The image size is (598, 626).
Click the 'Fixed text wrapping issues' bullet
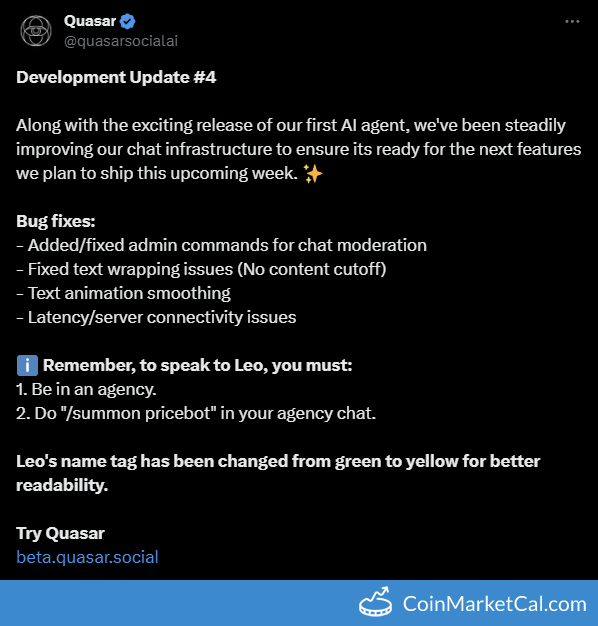tap(201, 269)
